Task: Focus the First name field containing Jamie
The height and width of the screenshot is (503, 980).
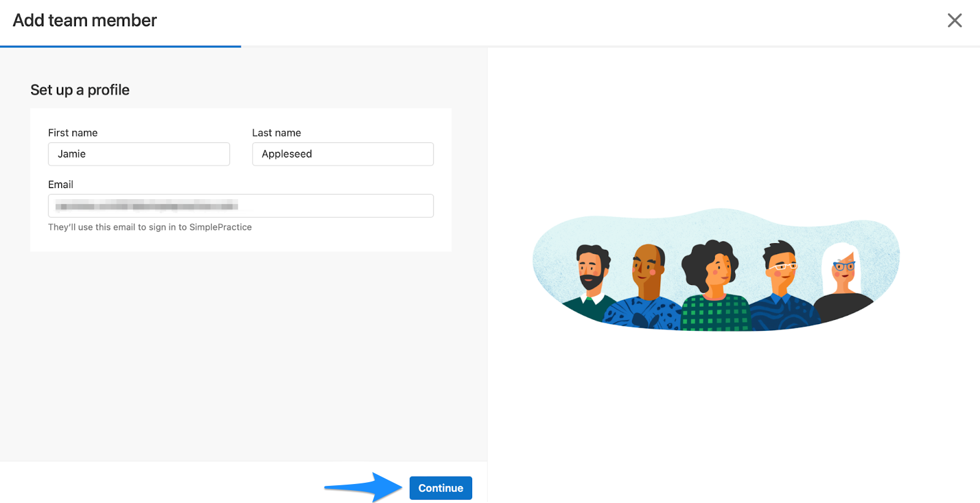Action: pos(139,154)
